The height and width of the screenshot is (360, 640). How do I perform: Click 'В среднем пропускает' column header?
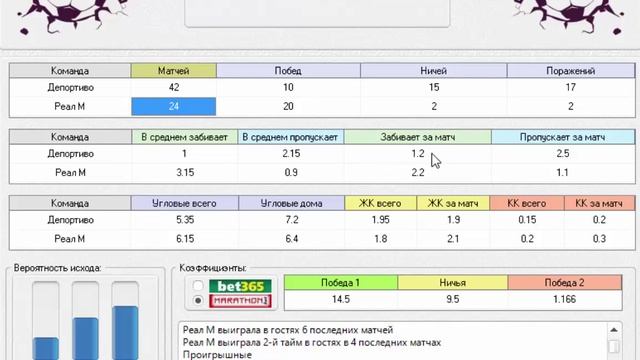[291, 137]
